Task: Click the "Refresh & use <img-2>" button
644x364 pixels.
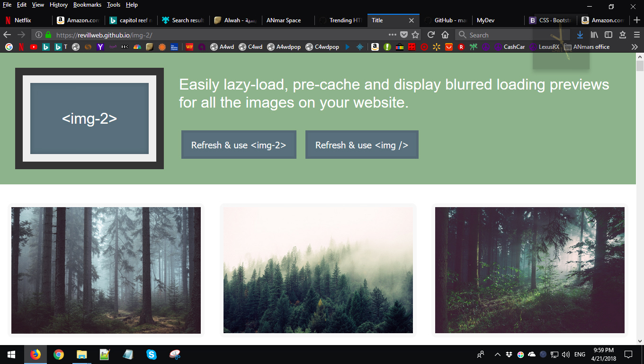Action: tap(239, 145)
